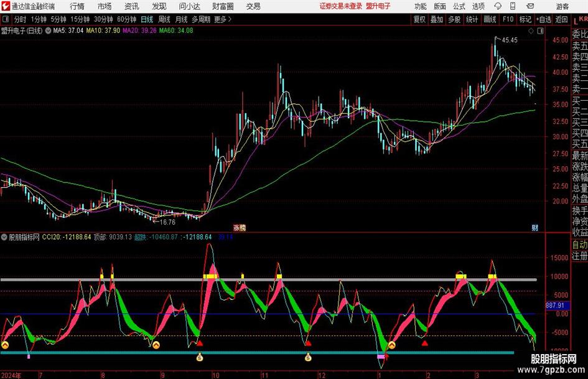588x379 pixels.
Task: Click the MA5: 37.04 indicator value
Action: pyautogui.click(x=68, y=30)
